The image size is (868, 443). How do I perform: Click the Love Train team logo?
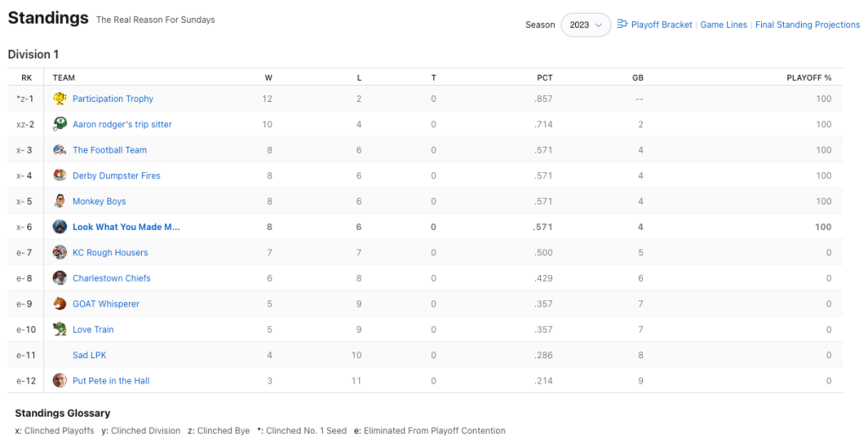point(59,329)
